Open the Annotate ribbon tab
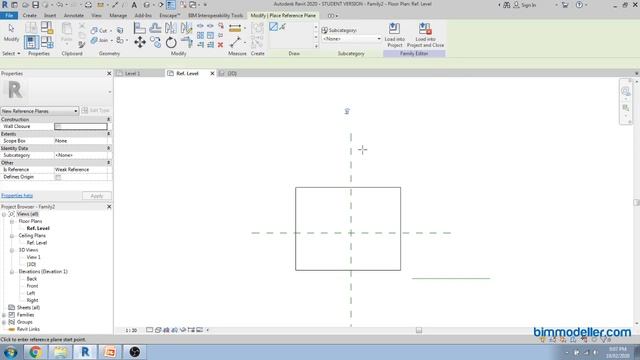The image size is (640, 360). 74,16
